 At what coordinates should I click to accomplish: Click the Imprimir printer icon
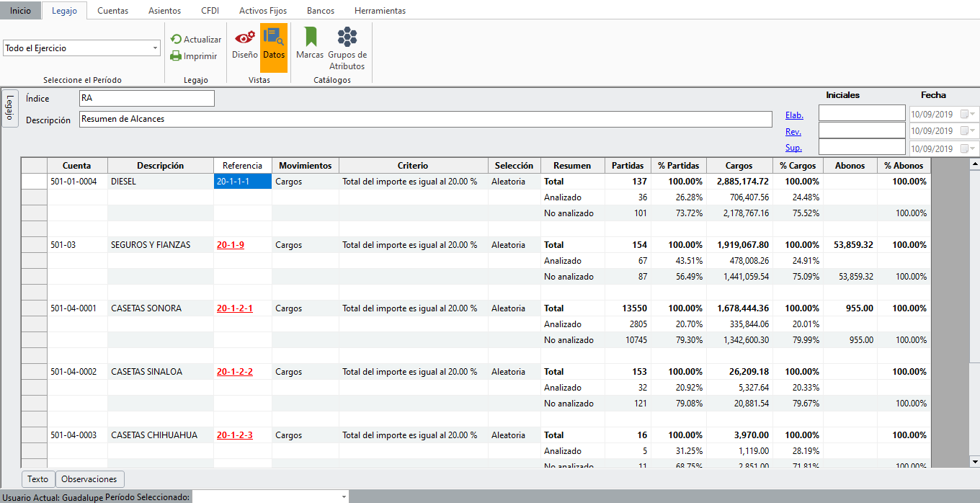coord(176,56)
